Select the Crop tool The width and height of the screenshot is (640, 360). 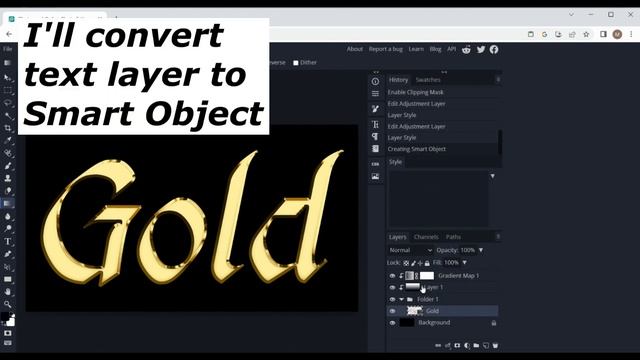coord(7,128)
